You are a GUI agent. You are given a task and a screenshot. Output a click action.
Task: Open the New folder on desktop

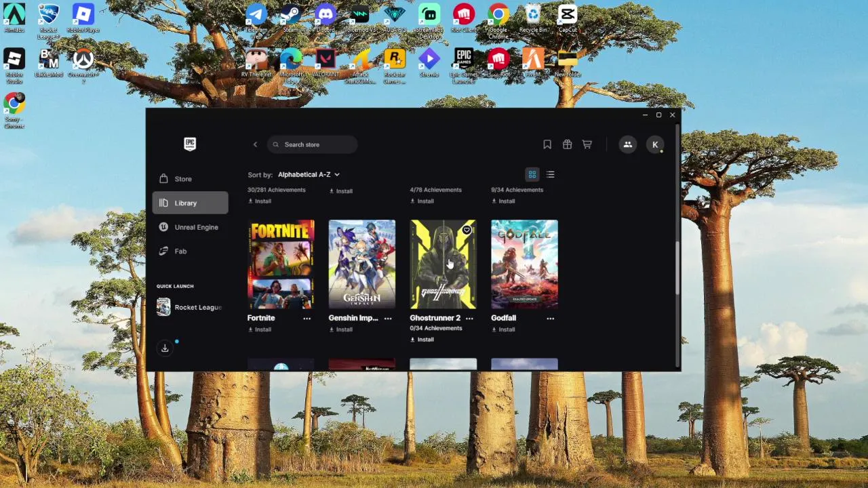(568, 62)
